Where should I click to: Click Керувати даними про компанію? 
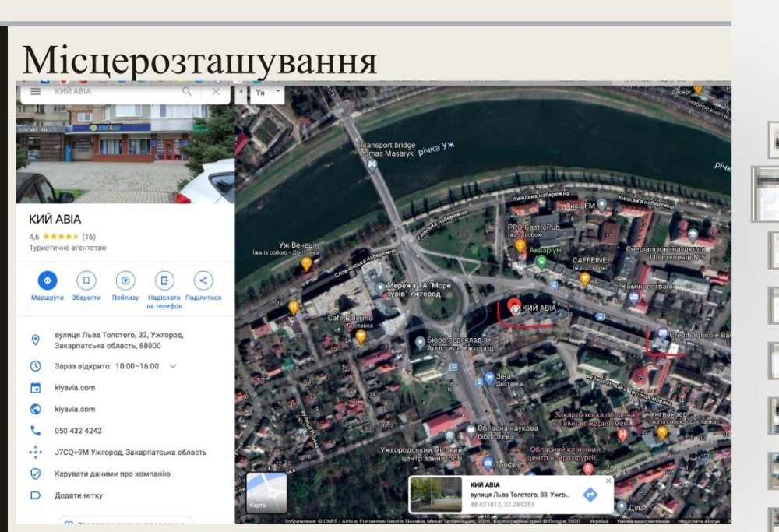pyautogui.click(x=112, y=474)
